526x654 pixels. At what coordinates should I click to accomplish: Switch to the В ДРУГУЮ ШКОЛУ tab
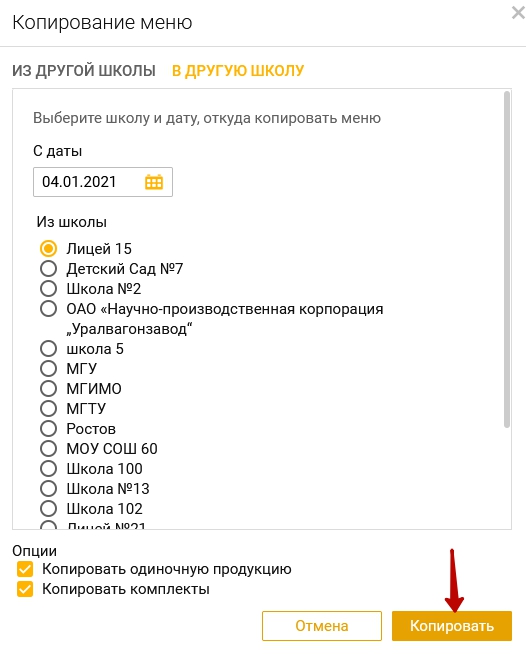click(x=238, y=71)
